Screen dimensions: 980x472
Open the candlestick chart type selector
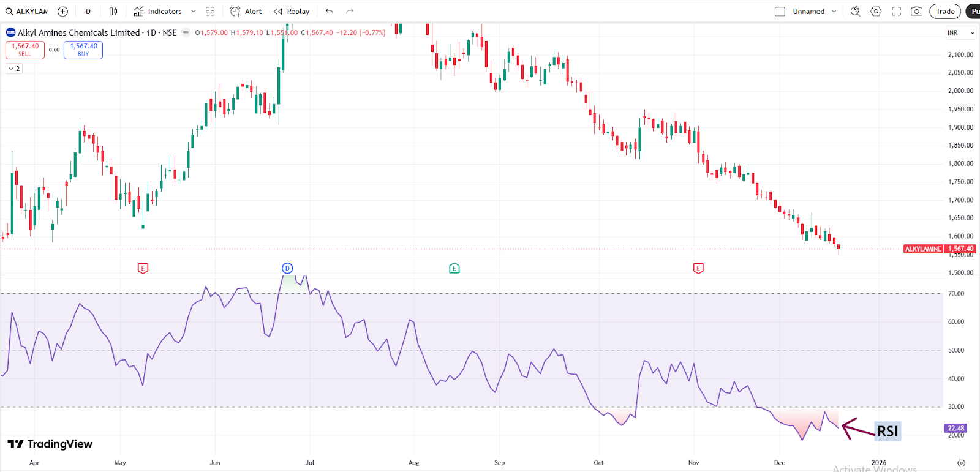113,12
